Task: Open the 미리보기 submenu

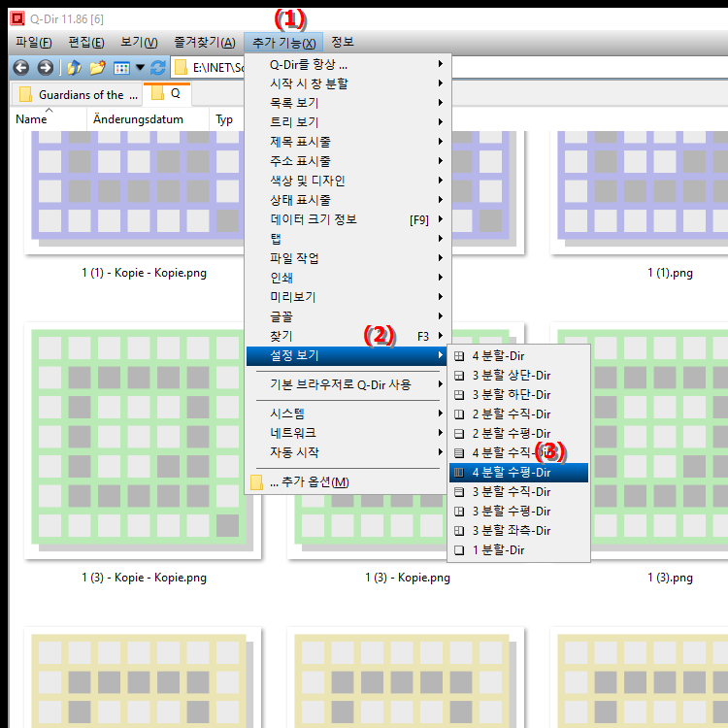Action: 347,297
